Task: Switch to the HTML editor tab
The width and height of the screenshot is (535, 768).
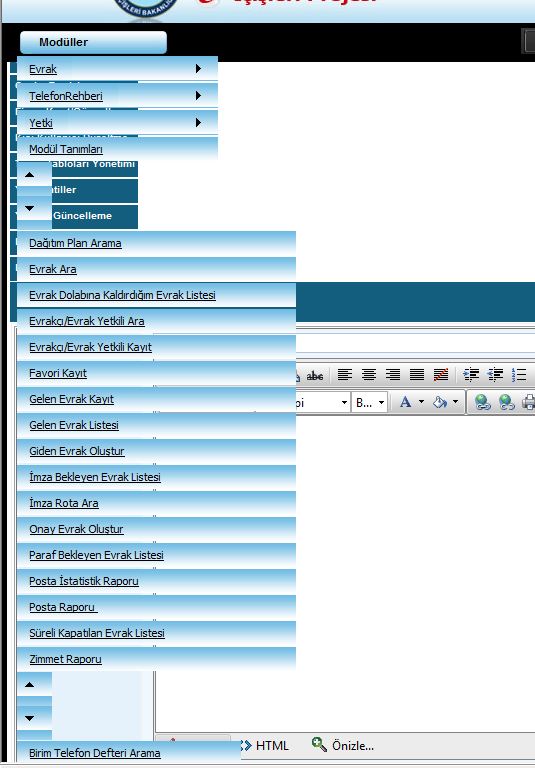Action: 265,746
